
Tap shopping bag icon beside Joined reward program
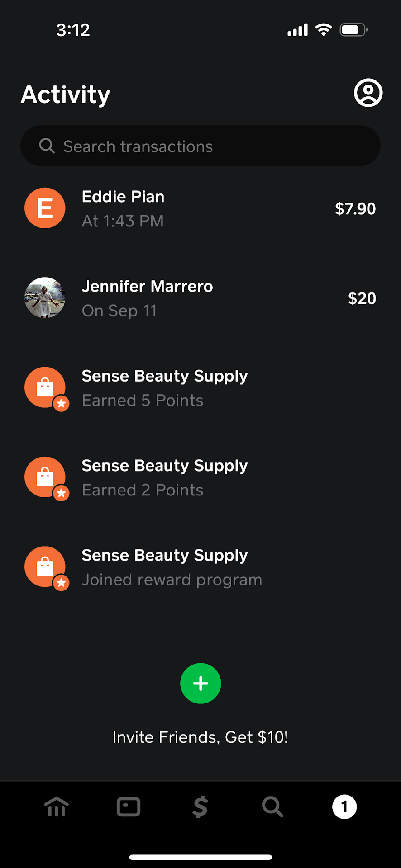[45, 566]
